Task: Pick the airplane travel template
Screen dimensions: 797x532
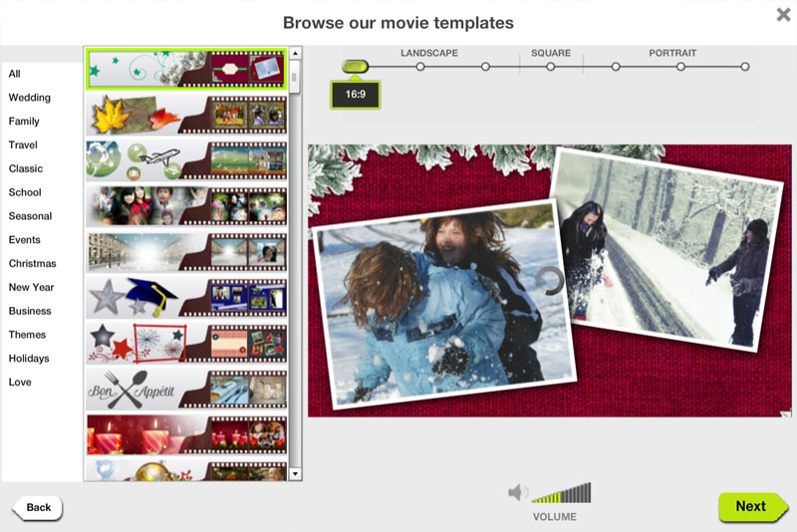Action: [186, 160]
